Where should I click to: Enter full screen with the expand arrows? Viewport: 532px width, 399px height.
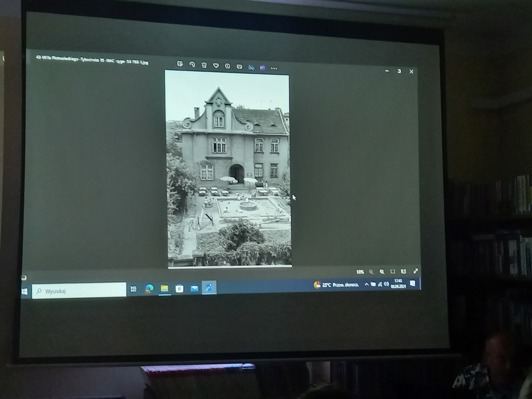(x=416, y=271)
